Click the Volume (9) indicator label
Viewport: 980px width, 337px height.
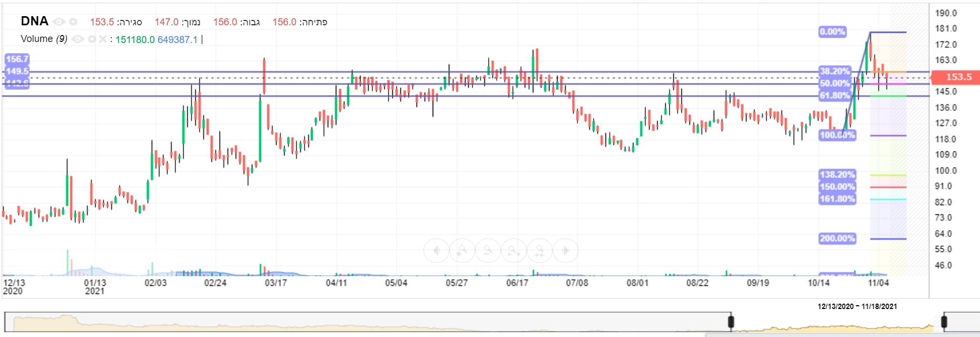(x=44, y=39)
